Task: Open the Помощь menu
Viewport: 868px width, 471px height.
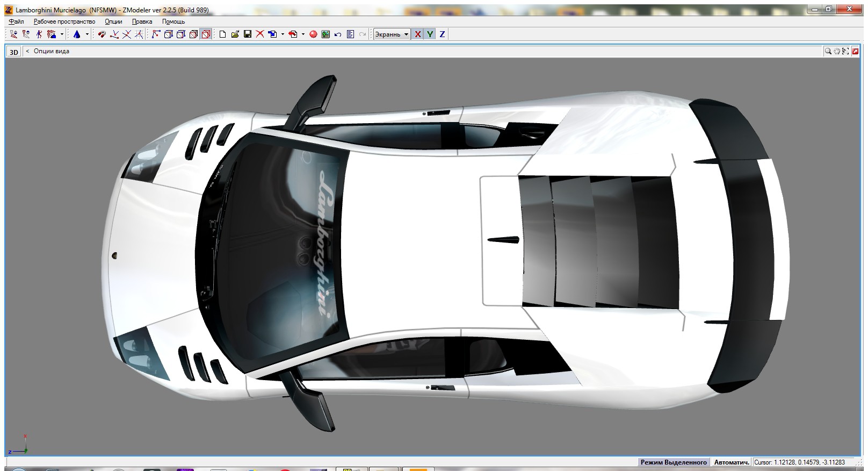Action: click(173, 22)
